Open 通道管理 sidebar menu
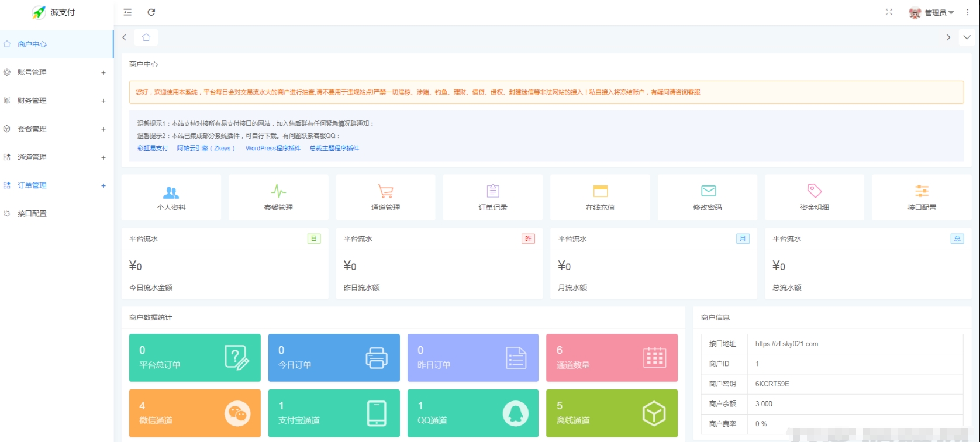Screen dimensions: 980x442 tap(57, 157)
